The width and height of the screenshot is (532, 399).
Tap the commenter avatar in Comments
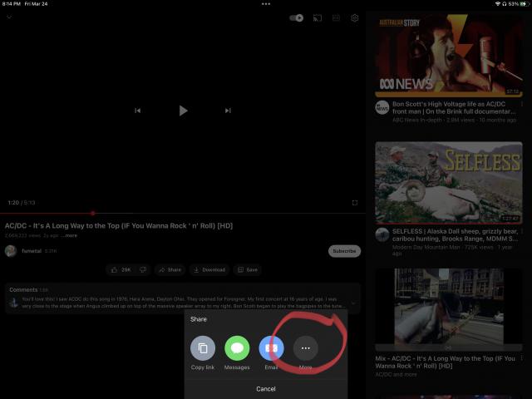[14, 303]
